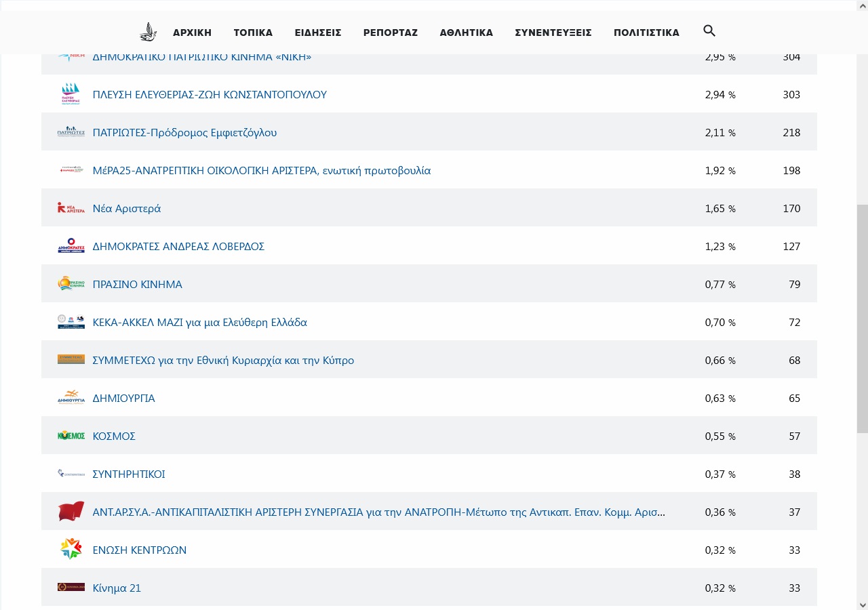Screen dimensions: 868x610
Task: Open the search magnifier icon
Action: pos(709,31)
